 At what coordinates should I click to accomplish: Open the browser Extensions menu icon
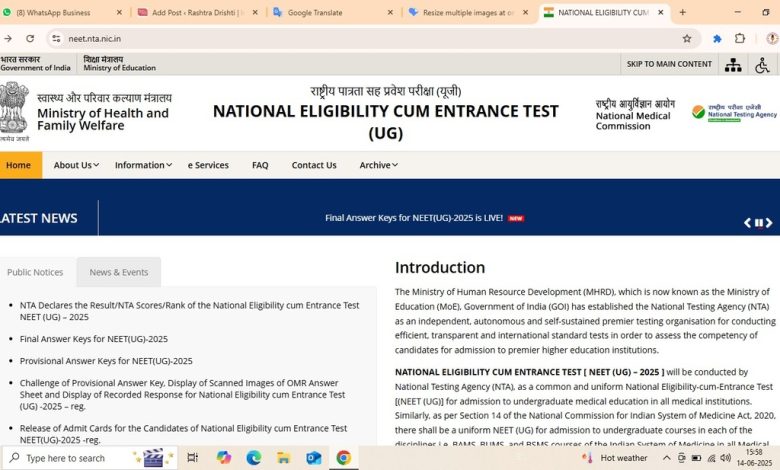[x=740, y=38]
